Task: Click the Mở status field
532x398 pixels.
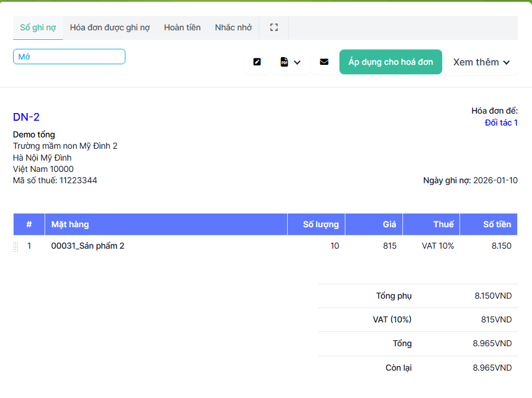Action: 69,57
